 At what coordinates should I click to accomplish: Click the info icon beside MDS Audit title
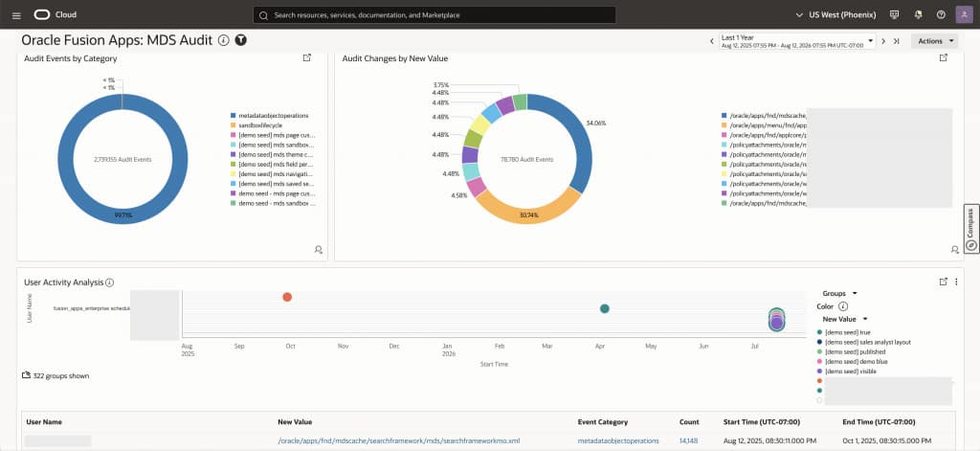224,40
